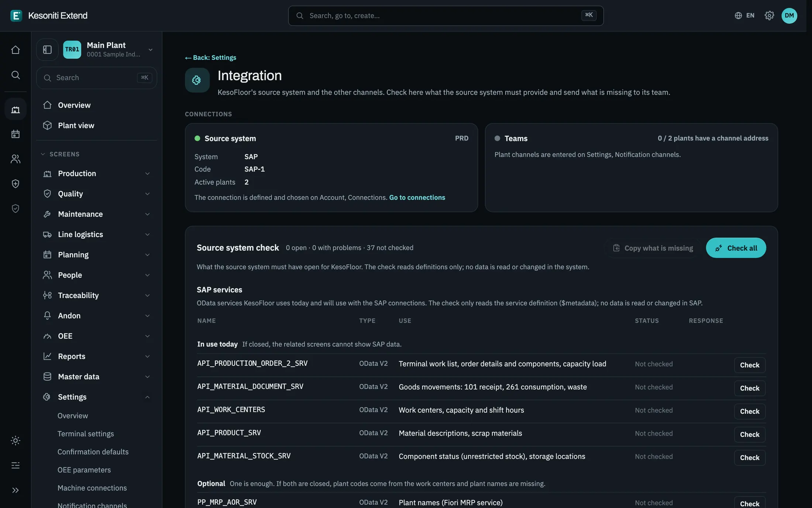Open the home icon in the left rail
Viewport: 812px width, 508px height.
coord(16,50)
